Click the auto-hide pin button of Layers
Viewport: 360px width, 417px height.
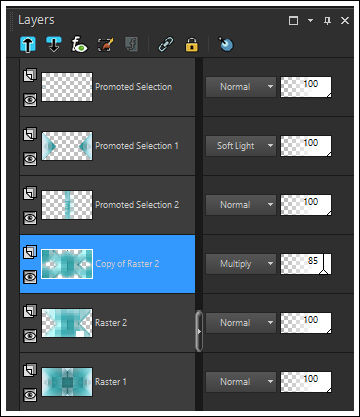(328, 21)
